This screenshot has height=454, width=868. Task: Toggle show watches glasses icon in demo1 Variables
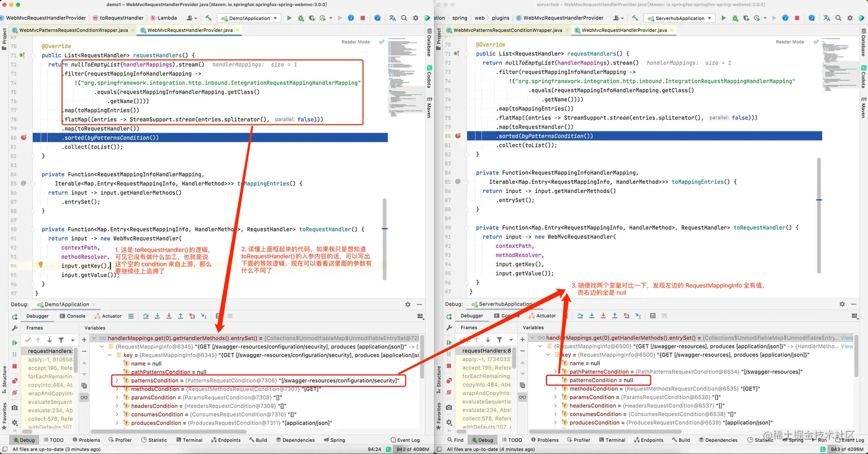pos(84,398)
